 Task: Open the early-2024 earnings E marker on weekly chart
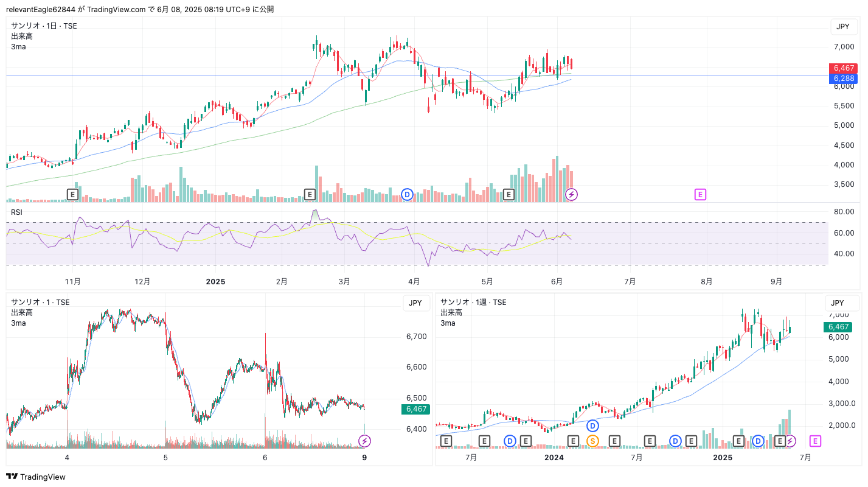tap(573, 441)
